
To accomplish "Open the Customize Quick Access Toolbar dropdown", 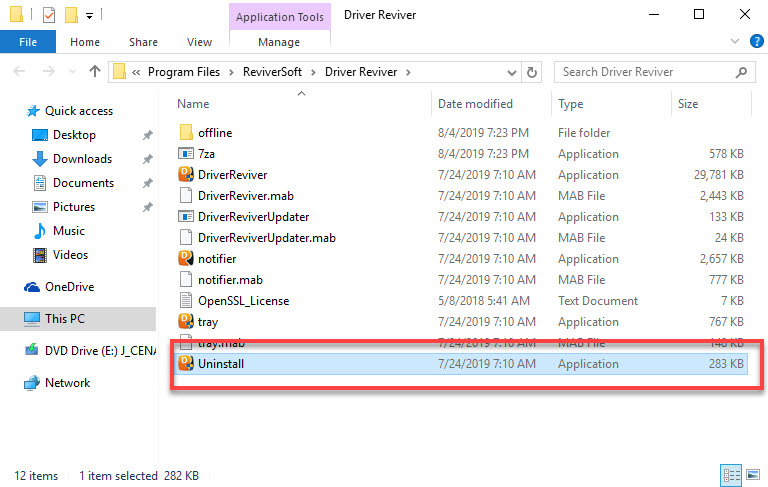I will tap(90, 16).
